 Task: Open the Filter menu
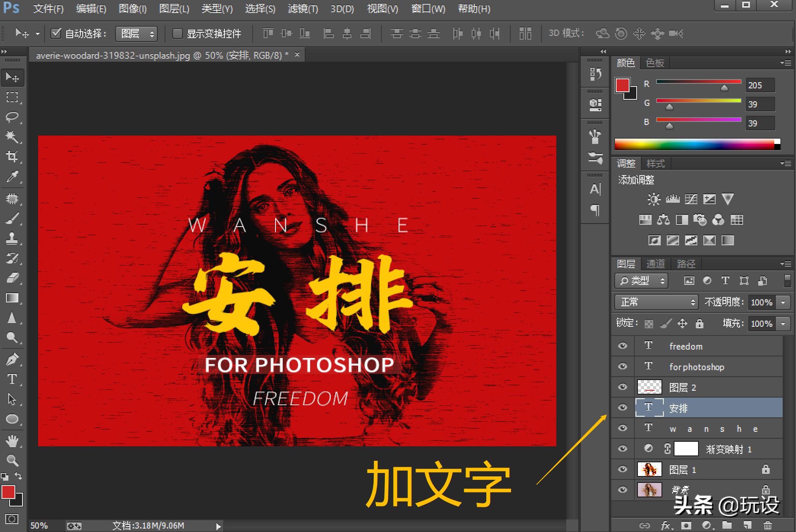pyautogui.click(x=303, y=8)
